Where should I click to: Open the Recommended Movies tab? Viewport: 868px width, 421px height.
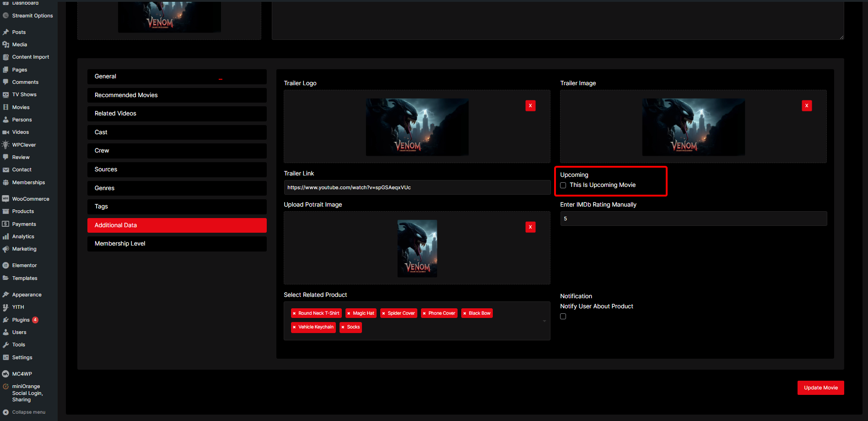point(177,95)
